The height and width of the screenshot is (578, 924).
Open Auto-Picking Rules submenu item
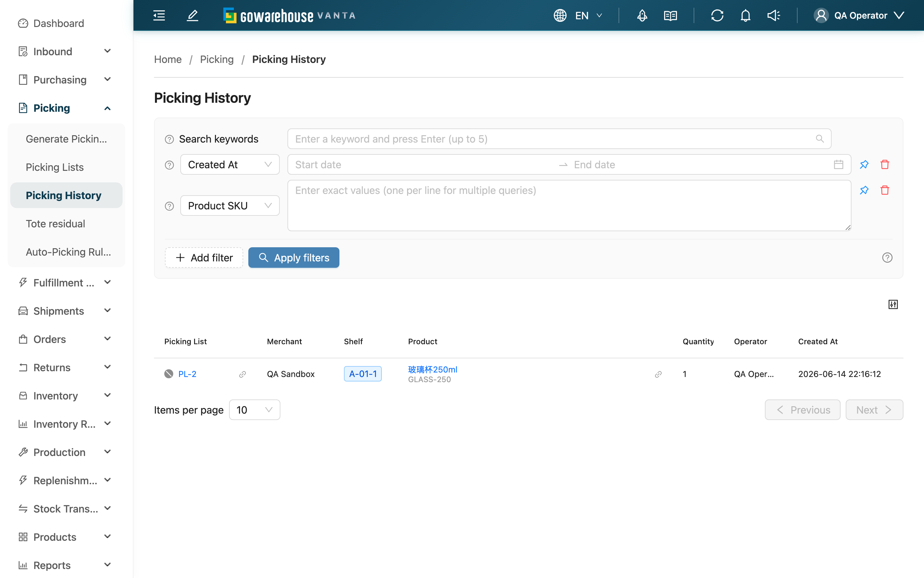[x=66, y=252]
